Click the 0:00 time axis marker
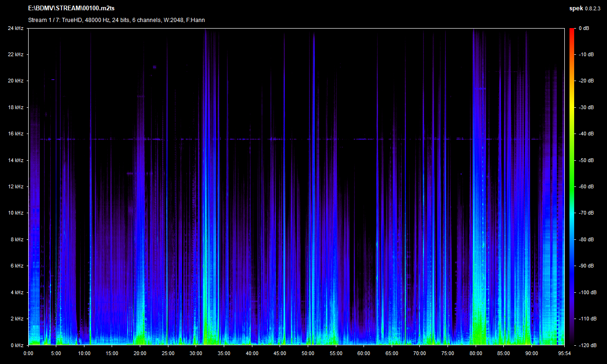Viewport: 607px width, 364px height. coord(28,353)
